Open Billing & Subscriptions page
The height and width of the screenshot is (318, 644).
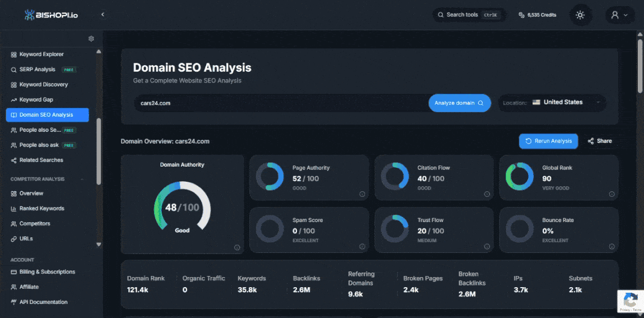(x=47, y=272)
